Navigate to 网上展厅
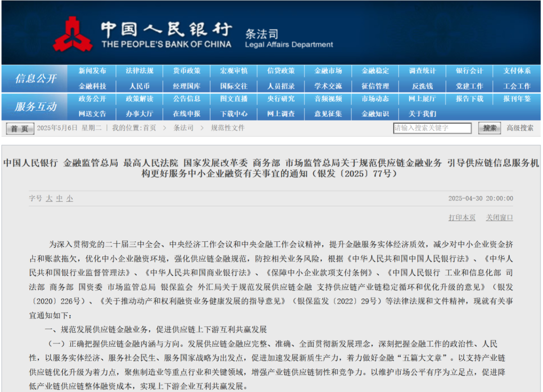 click(422, 99)
